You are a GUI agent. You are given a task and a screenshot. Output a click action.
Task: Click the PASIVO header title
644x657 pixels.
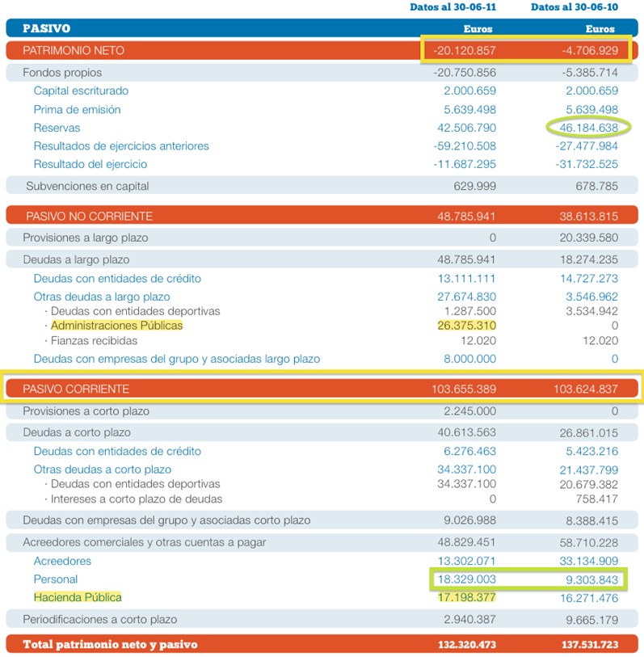(x=46, y=28)
